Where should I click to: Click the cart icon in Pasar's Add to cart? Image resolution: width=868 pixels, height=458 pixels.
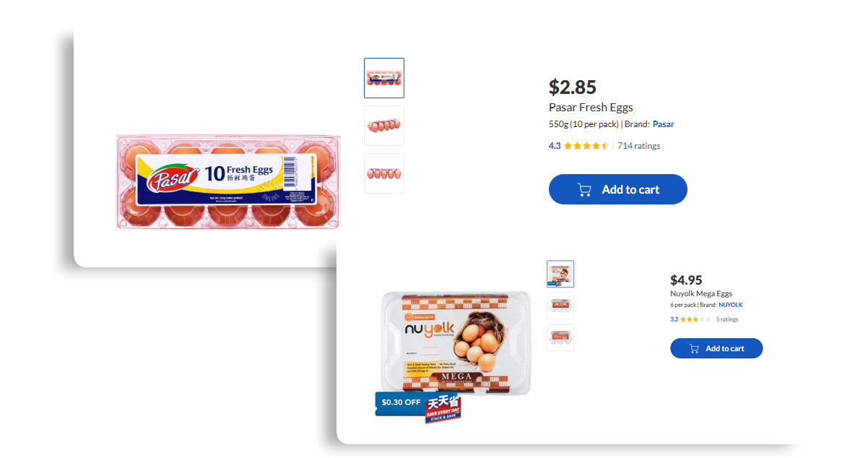(x=585, y=189)
